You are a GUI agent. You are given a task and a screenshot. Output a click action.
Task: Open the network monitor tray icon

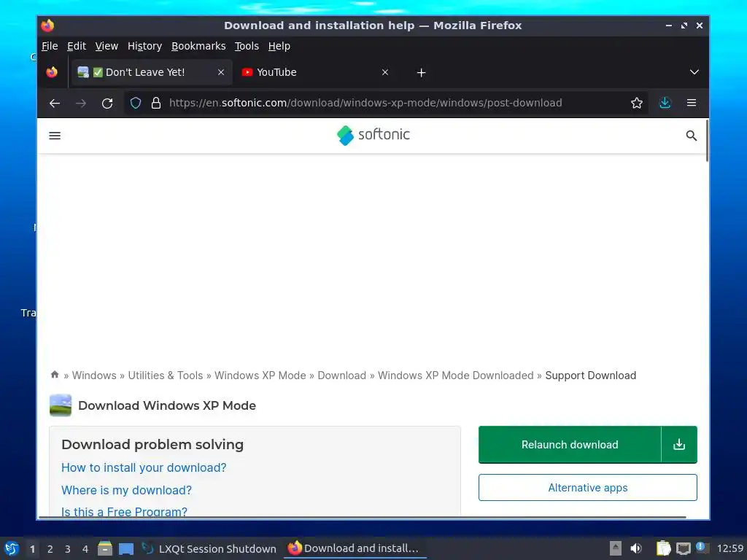683,548
